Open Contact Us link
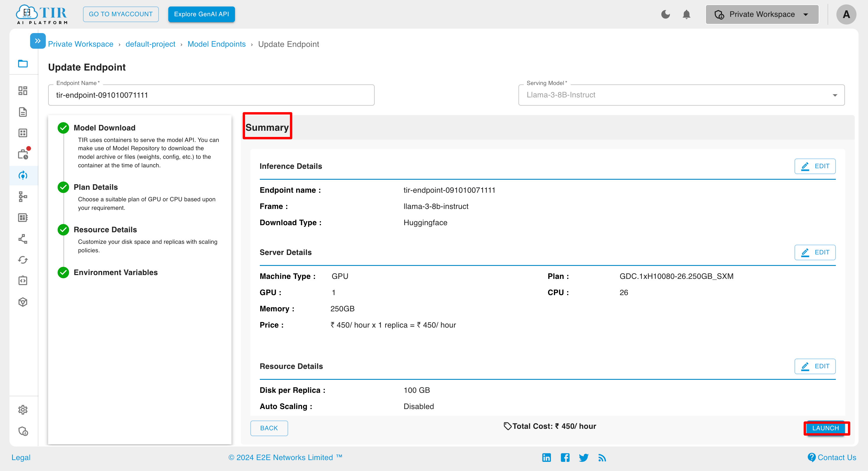Viewport: 868px width, 471px height. coord(832,457)
